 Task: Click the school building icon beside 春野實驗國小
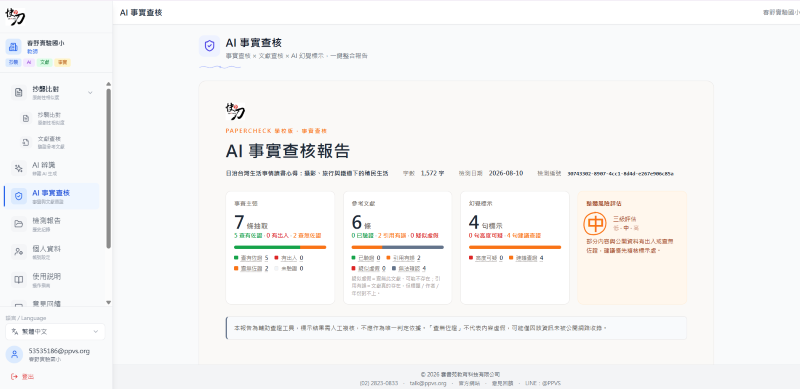[13, 46]
